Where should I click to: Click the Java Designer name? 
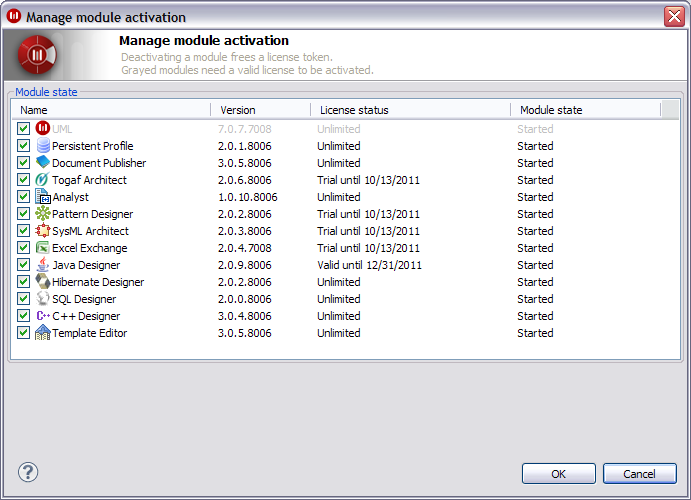pyautogui.click(x=86, y=265)
